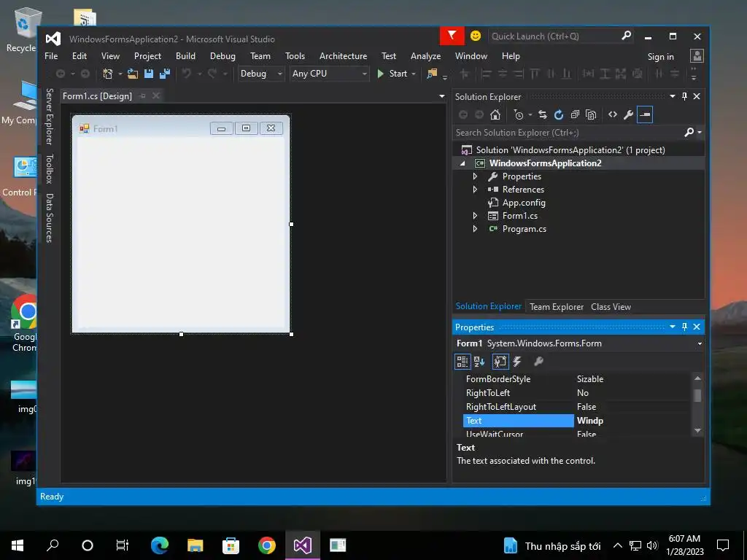This screenshot has height=560, width=747.
Task: Click the View Code icon in Solution Explorer
Action: [613, 114]
